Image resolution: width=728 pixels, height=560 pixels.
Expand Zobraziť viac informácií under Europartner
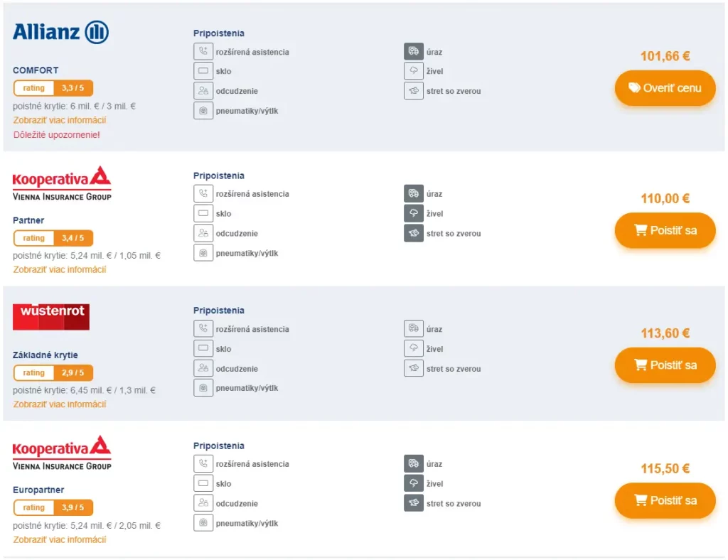click(60, 539)
